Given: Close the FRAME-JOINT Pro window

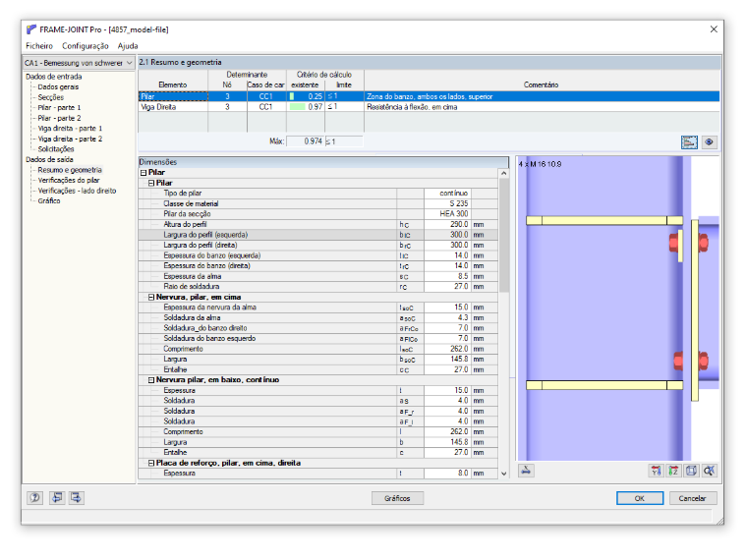Looking at the screenshot, I should point(714,29).
